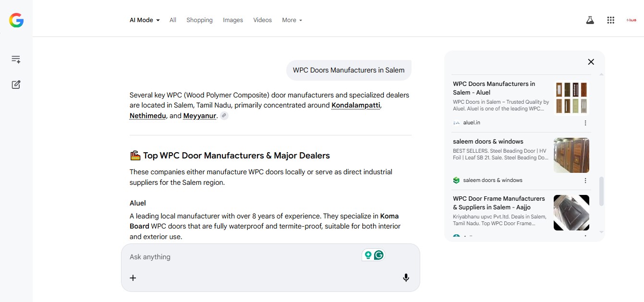Open the Meyyanur link
The height and width of the screenshot is (302, 644).
tap(200, 116)
